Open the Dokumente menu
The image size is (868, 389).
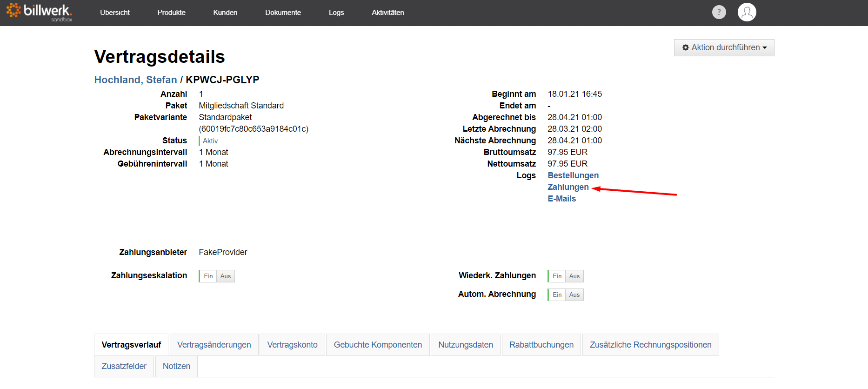pos(283,13)
